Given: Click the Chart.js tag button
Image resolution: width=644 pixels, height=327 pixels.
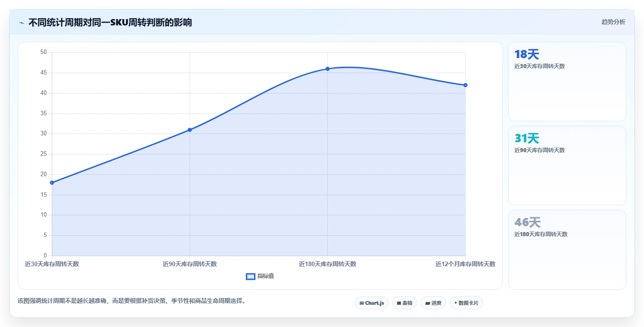Looking at the screenshot, I should click(x=372, y=303).
